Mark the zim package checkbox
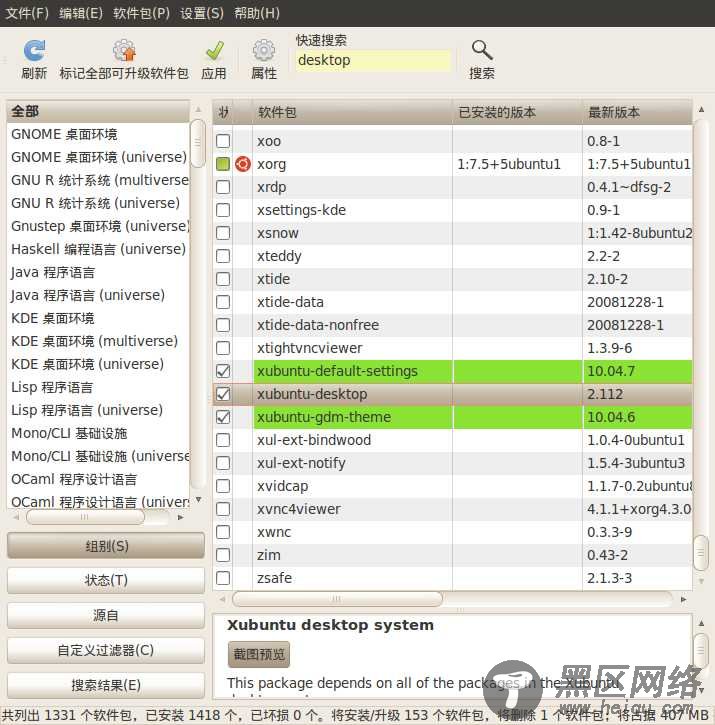 tap(223, 555)
